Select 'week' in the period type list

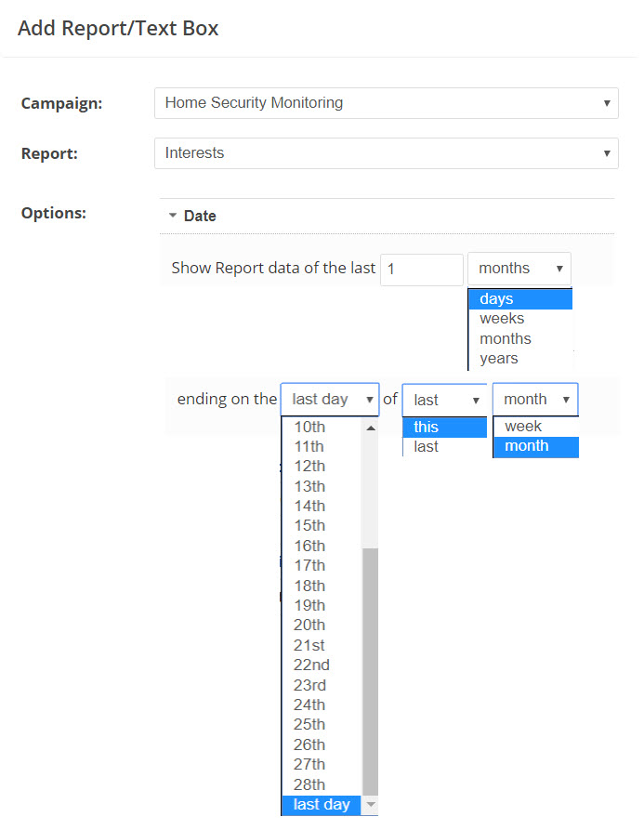[x=534, y=428]
